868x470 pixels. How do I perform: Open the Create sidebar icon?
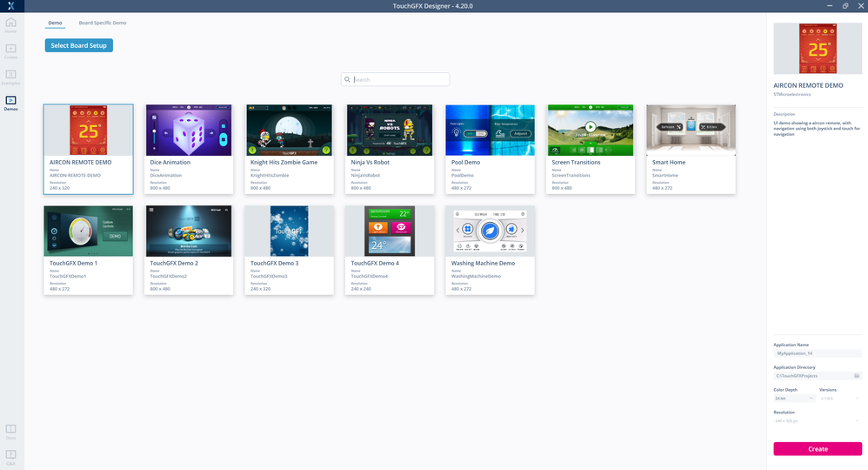10,51
